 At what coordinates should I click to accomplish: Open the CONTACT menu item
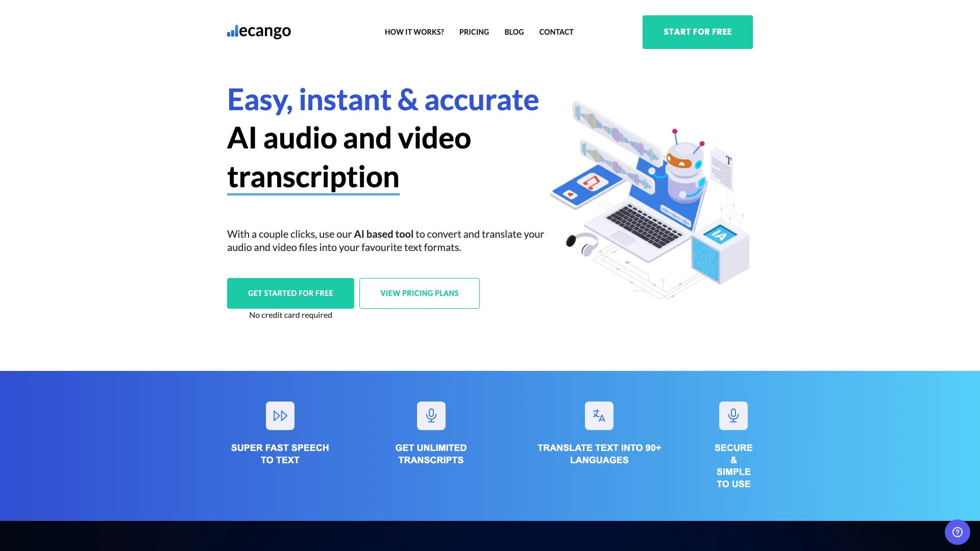click(556, 32)
